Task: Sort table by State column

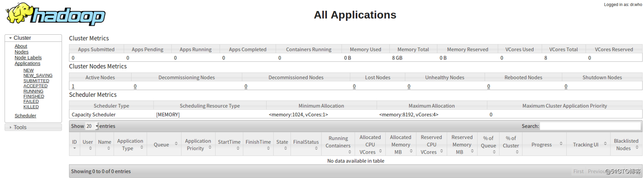Action: click(282, 144)
